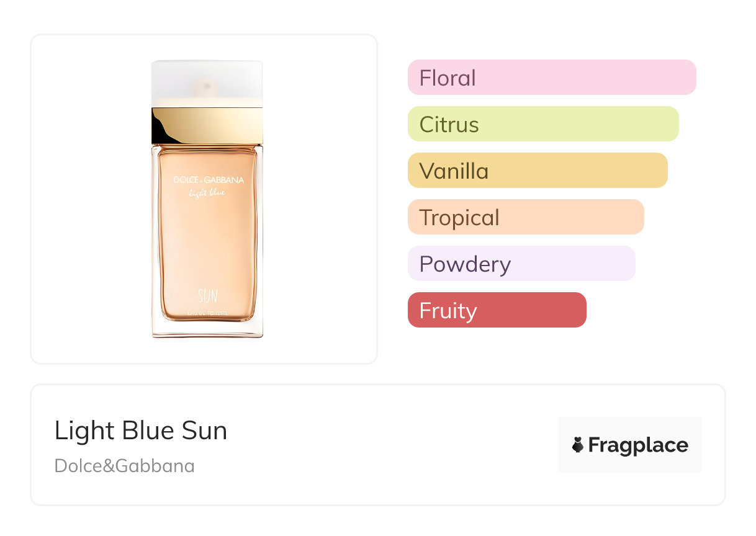Choose the yellow Vanilla accord bar

pyautogui.click(x=537, y=171)
